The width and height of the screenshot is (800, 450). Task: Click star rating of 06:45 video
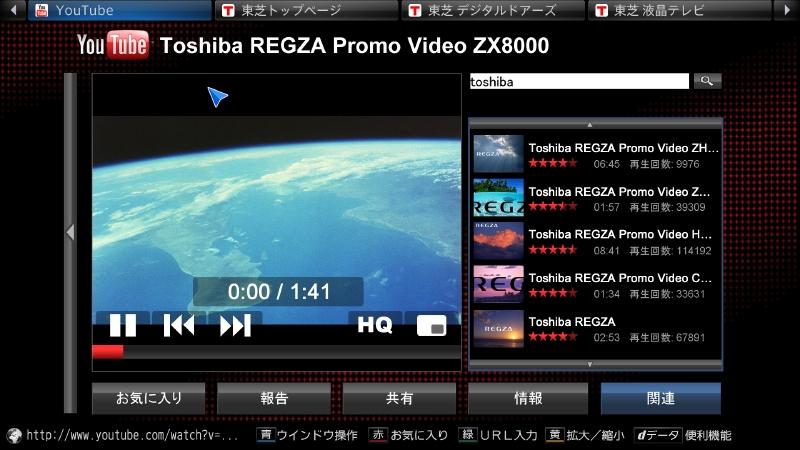(553, 163)
